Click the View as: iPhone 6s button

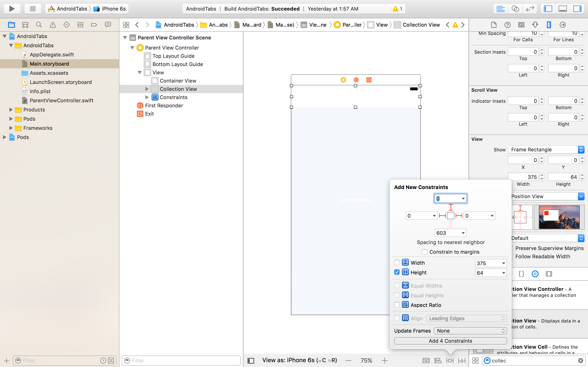coord(299,360)
